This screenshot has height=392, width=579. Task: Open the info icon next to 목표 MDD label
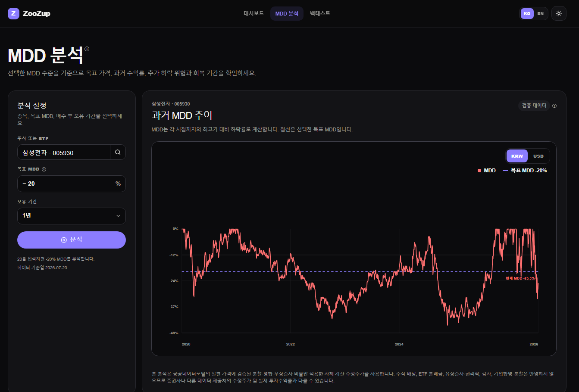(x=44, y=169)
